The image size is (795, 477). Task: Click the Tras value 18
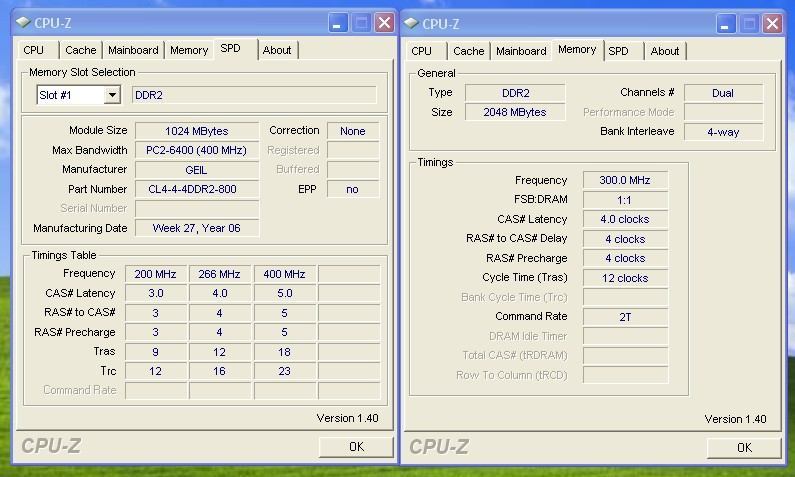click(x=284, y=352)
